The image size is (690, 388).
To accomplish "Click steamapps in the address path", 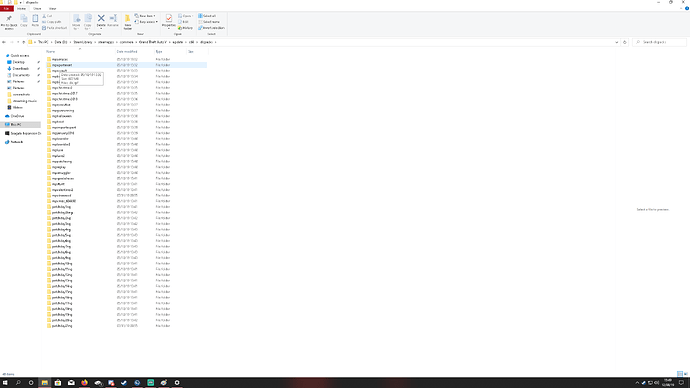I will tap(106, 42).
